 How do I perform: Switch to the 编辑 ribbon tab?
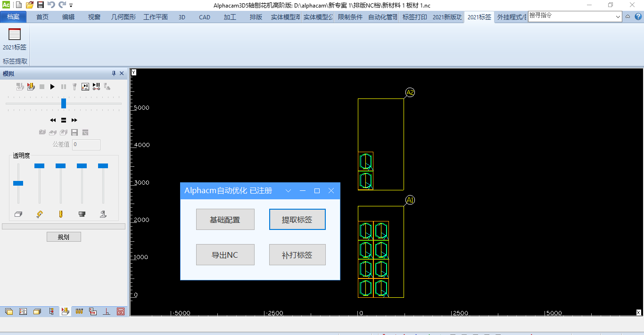[x=68, y=17]
